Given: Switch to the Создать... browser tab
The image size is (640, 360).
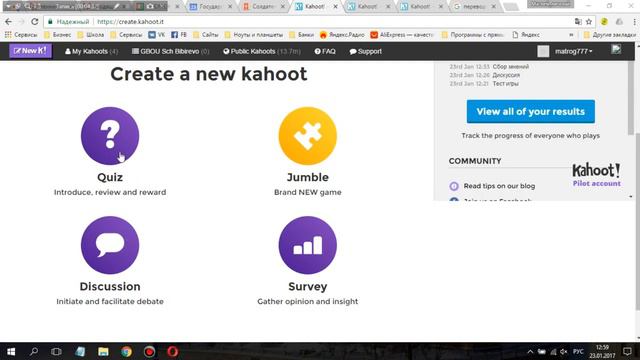Looking at the screenshot, I should click(263, 7).
